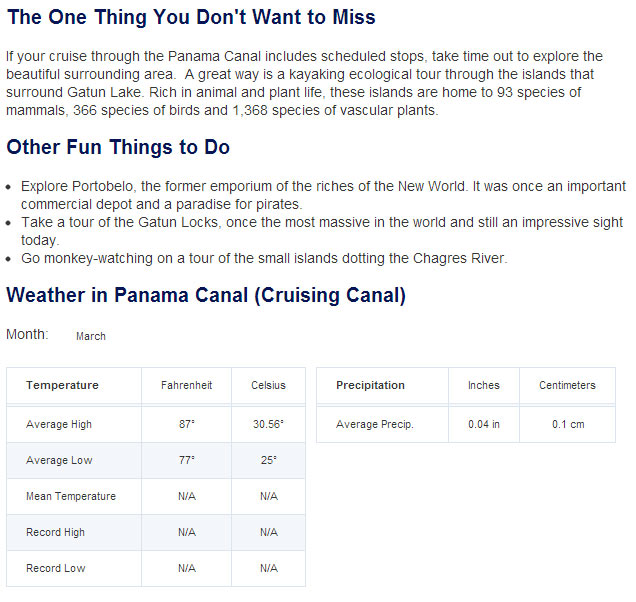Click the Precipitation table header
636x602 pixels.
click(370, 385)
